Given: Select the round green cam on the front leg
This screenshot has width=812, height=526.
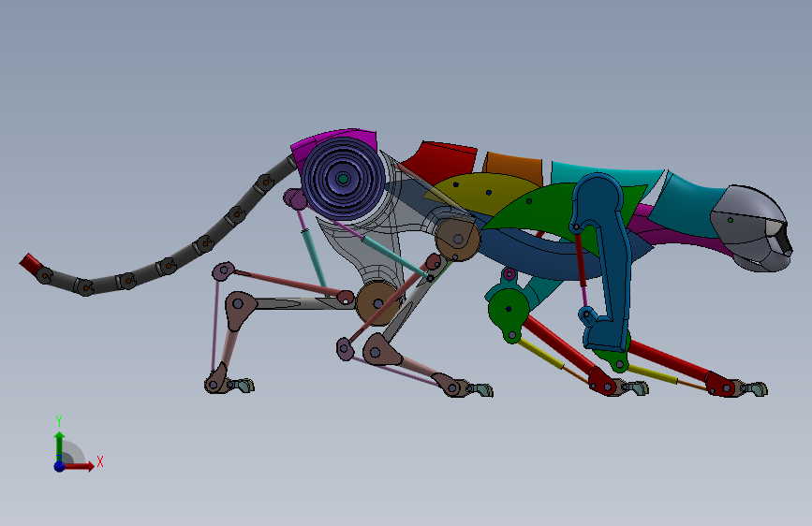Looking at the screenshot, I should pos(509,310).
